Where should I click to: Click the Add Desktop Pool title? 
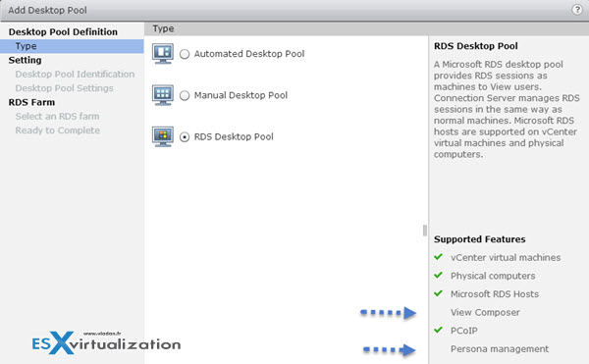(x=47, y=10)
